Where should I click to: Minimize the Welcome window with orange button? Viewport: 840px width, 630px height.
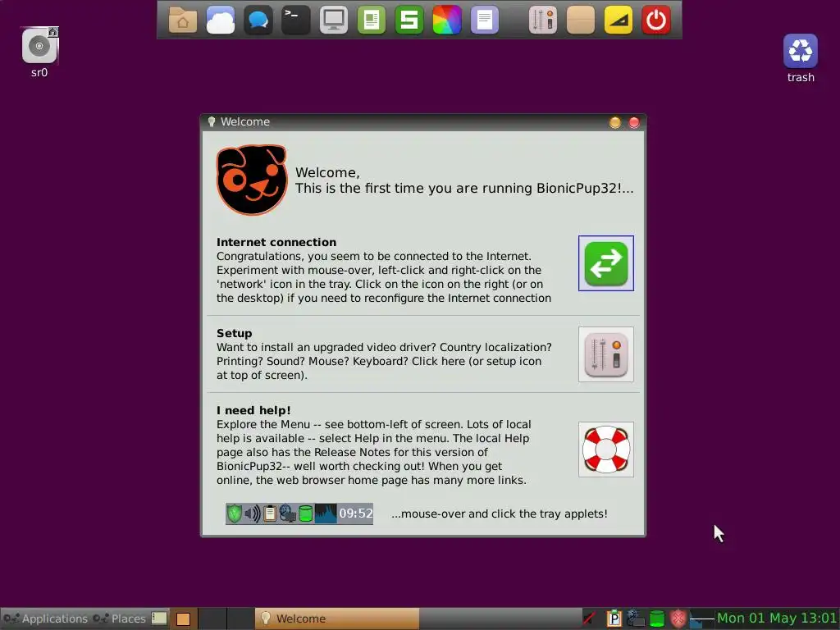615,123
